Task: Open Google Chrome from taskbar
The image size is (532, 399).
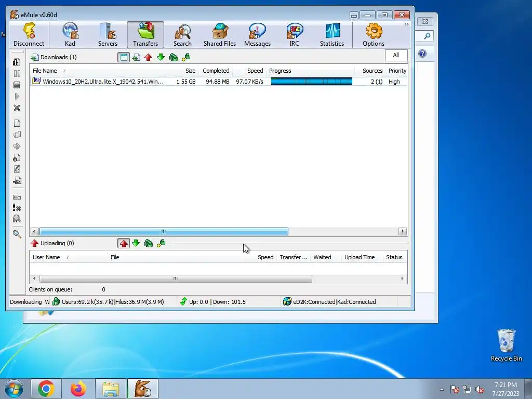Action: pyautogui.click(x=46, y=389)
